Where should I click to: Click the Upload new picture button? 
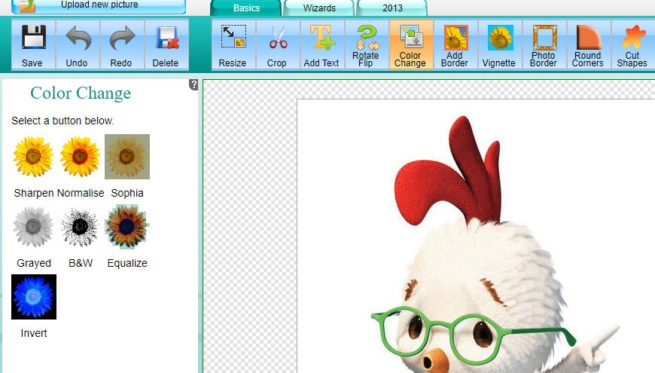99,6
